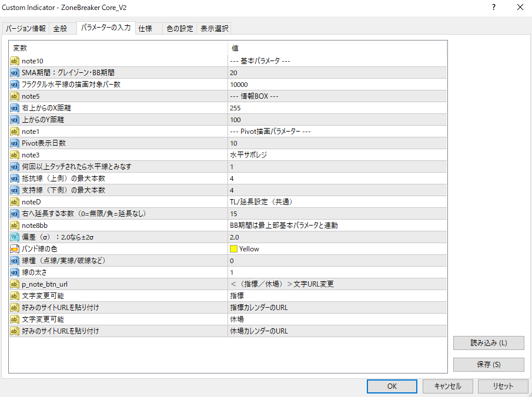
Task: Edit the SMA期間 value field showing 20
Action: (x=337, y=73)
